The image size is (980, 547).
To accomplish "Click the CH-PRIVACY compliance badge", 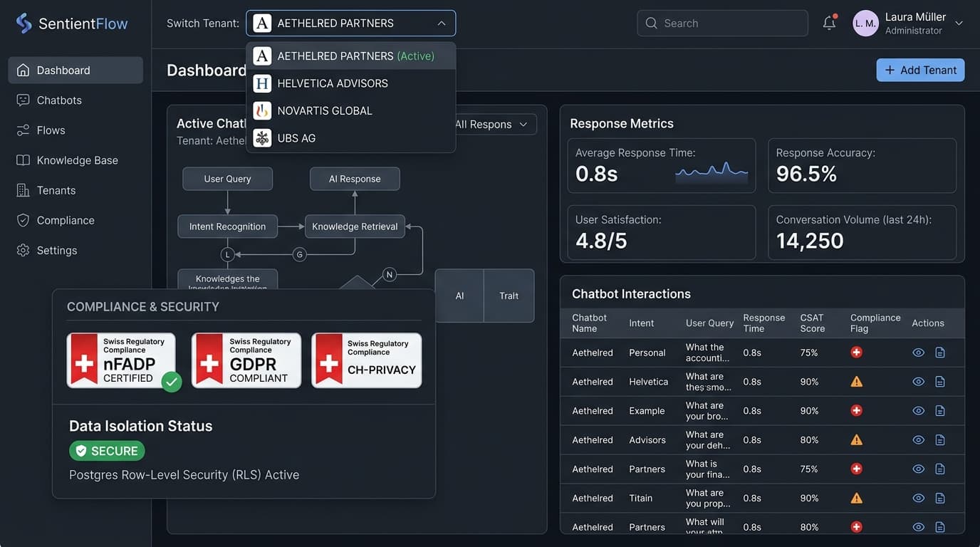I will coord(367,360).
